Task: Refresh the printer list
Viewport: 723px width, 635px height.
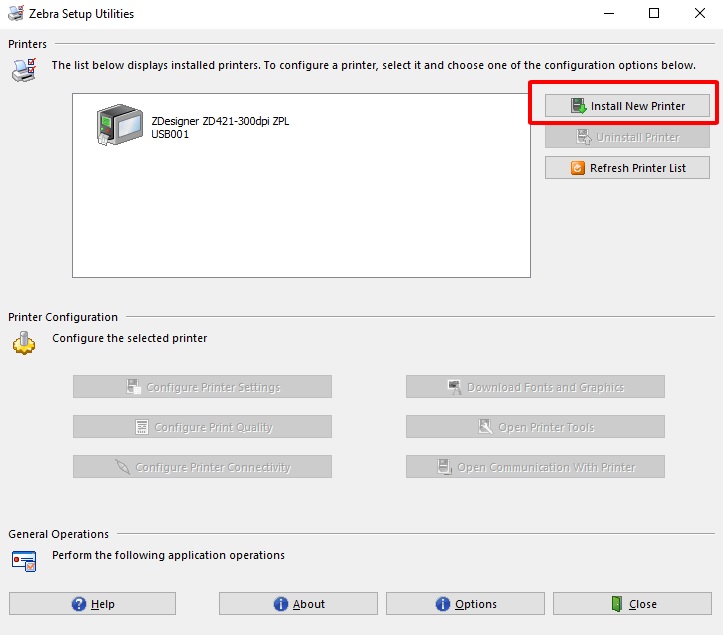Action: tap(627, 168)
